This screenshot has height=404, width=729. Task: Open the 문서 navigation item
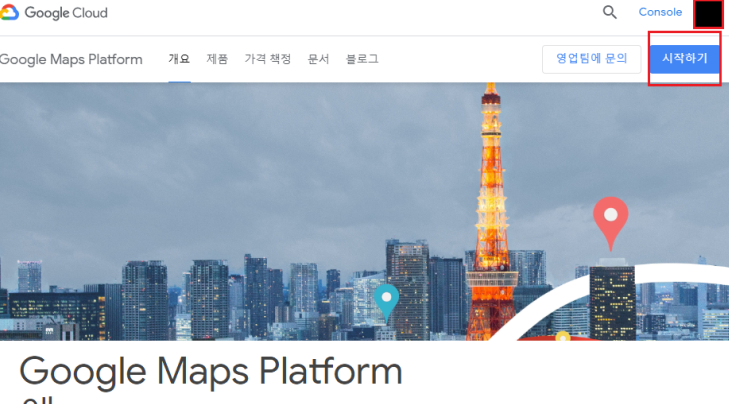[x=318, y=59]
